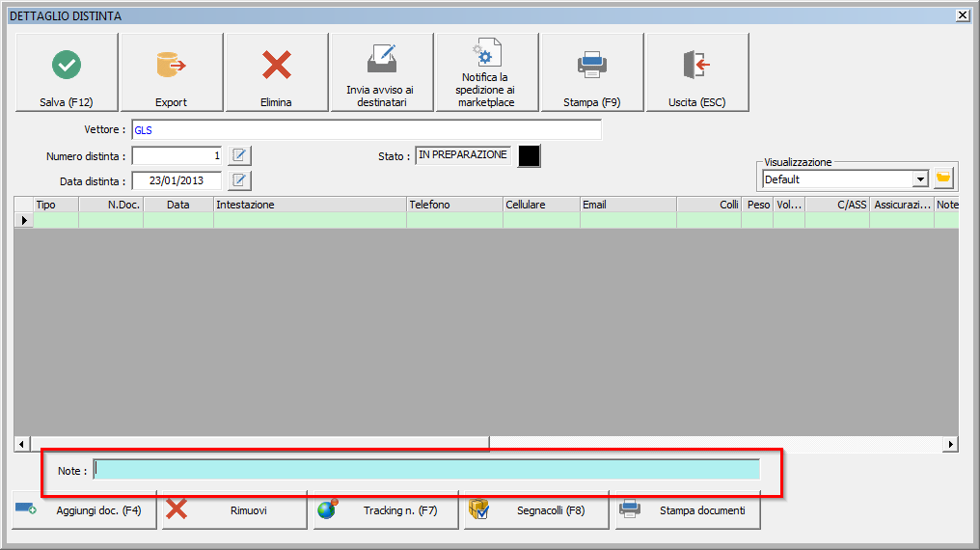Click the Data distinta field 23/01/2013

pyautogui.click(x=177, y=180)
